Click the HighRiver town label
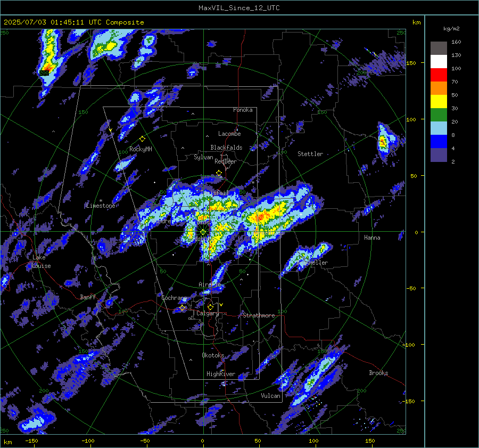This screenshot has width=479, height=448. [221, 374]
